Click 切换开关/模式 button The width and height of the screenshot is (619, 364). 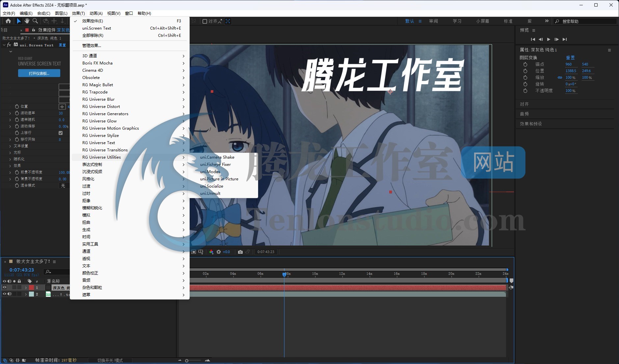pos(110,360)
